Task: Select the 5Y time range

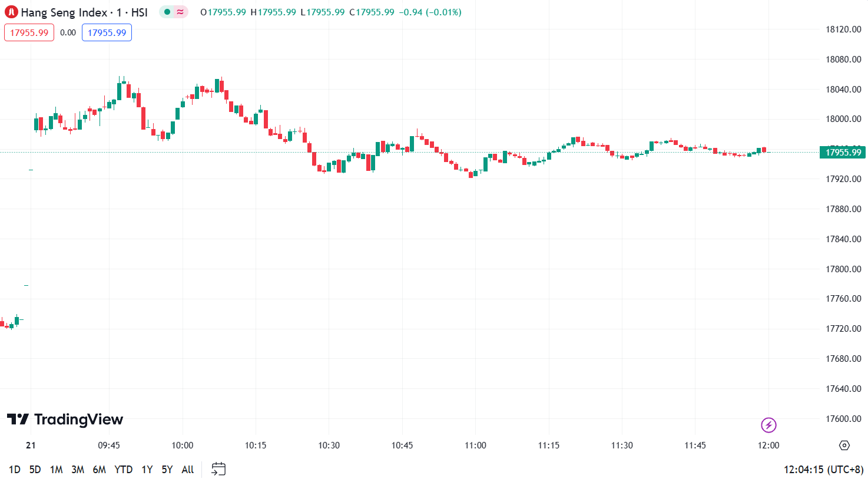Action: pyautogui.click(x=167, y=470)
